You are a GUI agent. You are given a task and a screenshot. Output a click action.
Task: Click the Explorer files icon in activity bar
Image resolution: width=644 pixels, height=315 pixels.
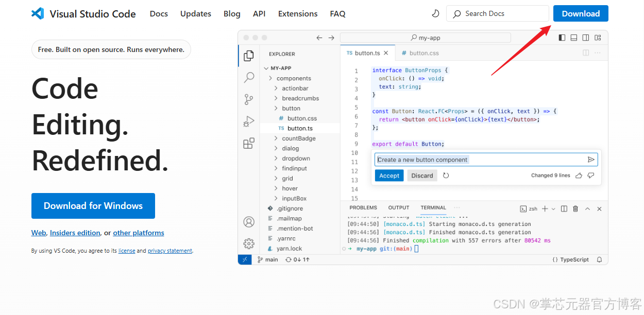coord(249,56)
